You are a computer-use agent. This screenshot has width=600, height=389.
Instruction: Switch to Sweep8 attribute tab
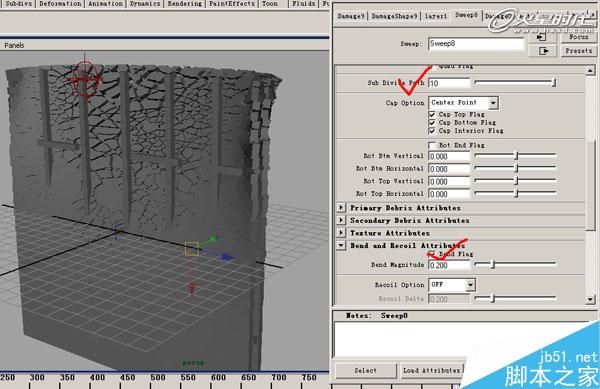click(x=466, y=15)
